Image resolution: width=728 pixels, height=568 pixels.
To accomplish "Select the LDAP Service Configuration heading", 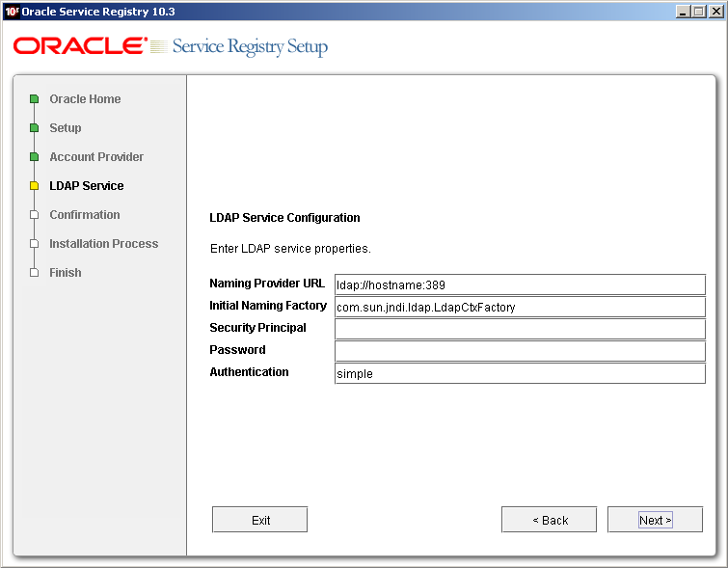I will (284, 218).
